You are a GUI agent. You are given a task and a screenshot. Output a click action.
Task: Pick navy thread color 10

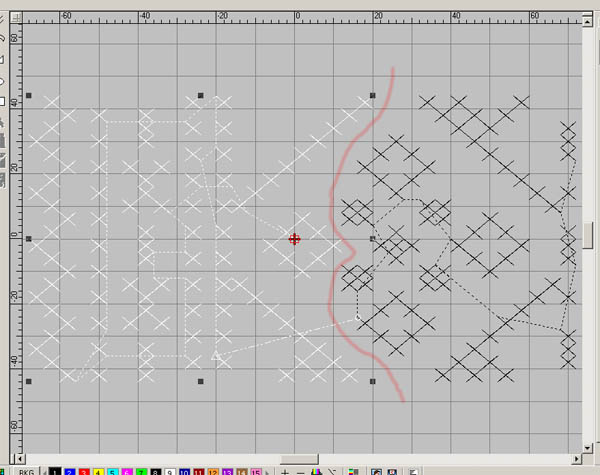point(184,472)
